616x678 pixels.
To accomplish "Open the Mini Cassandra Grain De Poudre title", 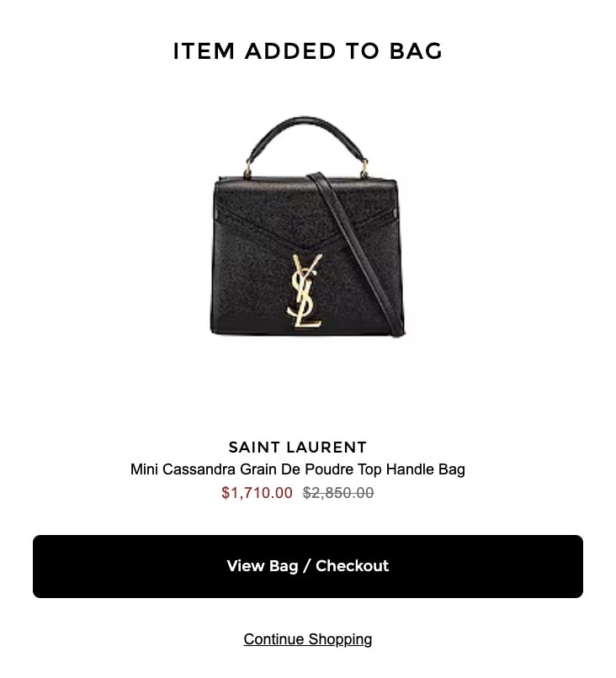I will (298, 469).
